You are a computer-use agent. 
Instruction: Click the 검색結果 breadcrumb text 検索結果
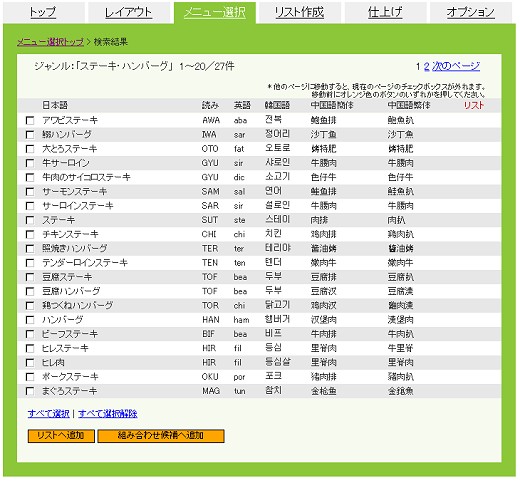(x=111, y=42)
